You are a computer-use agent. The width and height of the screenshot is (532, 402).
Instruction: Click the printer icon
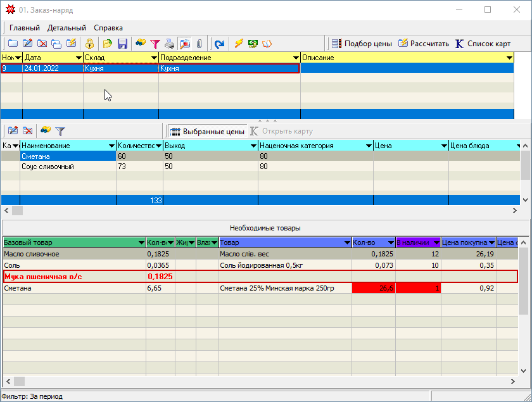[x=169, y=44]
